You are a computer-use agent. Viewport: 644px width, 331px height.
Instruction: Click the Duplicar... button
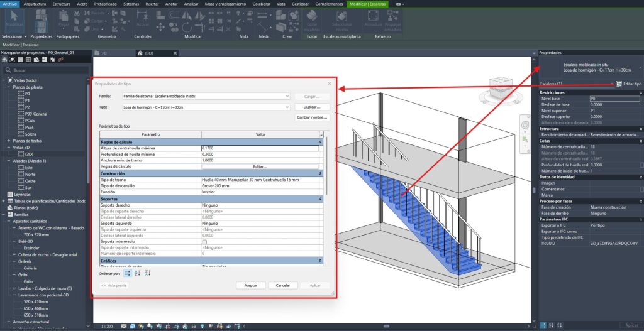pos(312,107)
